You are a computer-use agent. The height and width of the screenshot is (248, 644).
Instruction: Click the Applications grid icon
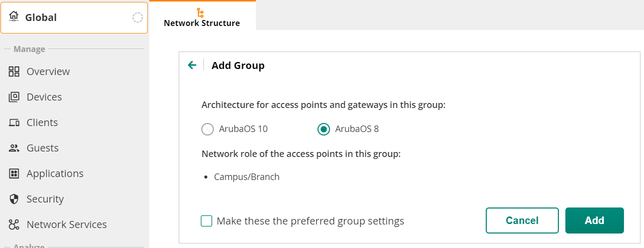(x=14, y=173)
